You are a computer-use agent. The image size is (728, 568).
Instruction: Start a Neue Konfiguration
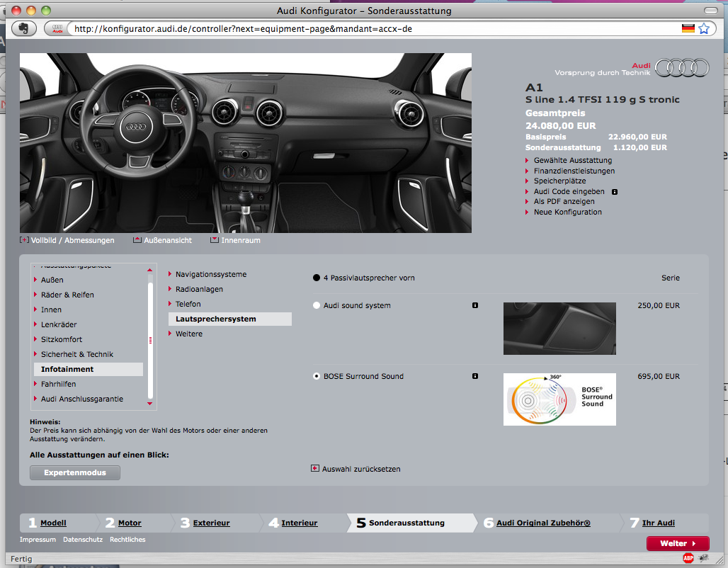(x=567, y=212)
